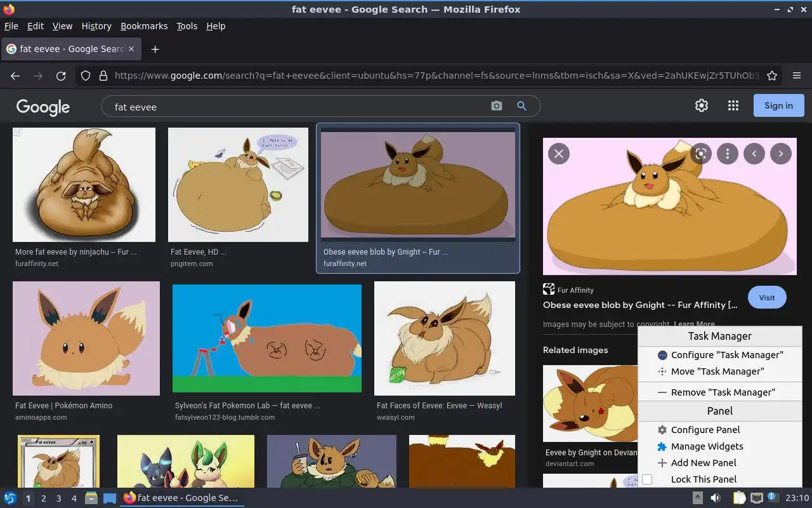812x508 pixels.
Task: Open the Fat Eevee, HD pngitem thumbnail
Action: pyautogui.click(x=238, y=185)
